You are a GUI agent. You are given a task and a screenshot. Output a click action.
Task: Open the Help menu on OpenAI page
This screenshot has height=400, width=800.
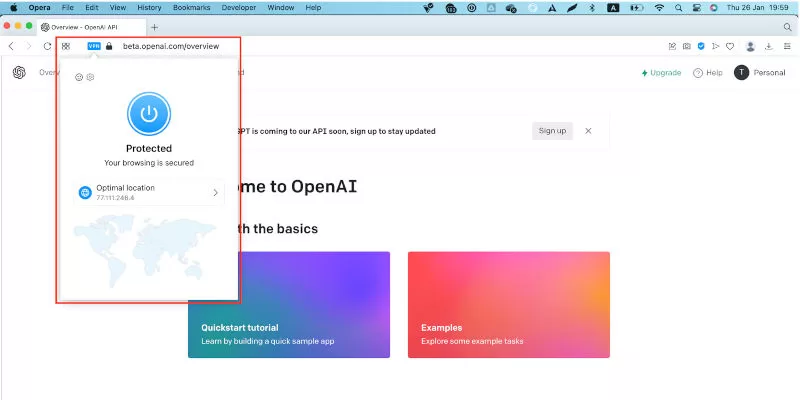click(x=708, y=73)
